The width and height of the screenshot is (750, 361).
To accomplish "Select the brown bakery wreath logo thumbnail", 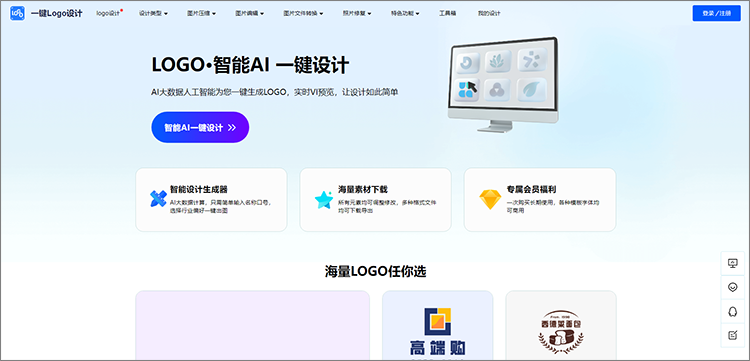I will (561, 325).
